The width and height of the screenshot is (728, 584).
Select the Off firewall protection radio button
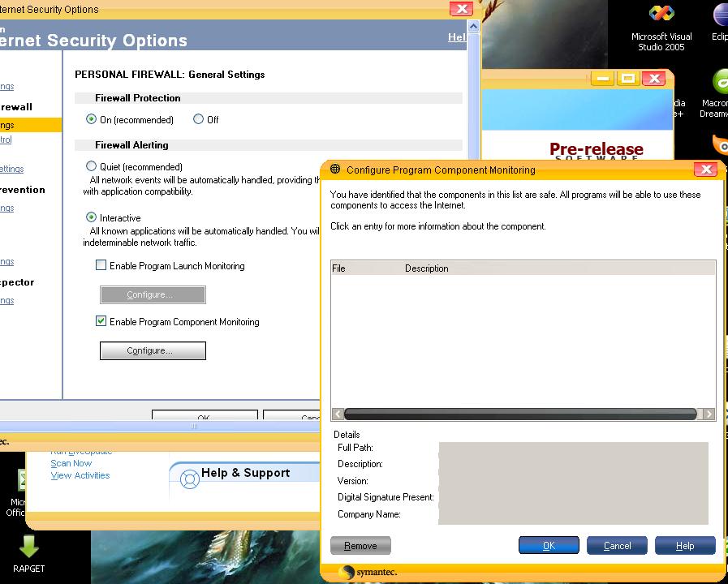click(198, 119)
